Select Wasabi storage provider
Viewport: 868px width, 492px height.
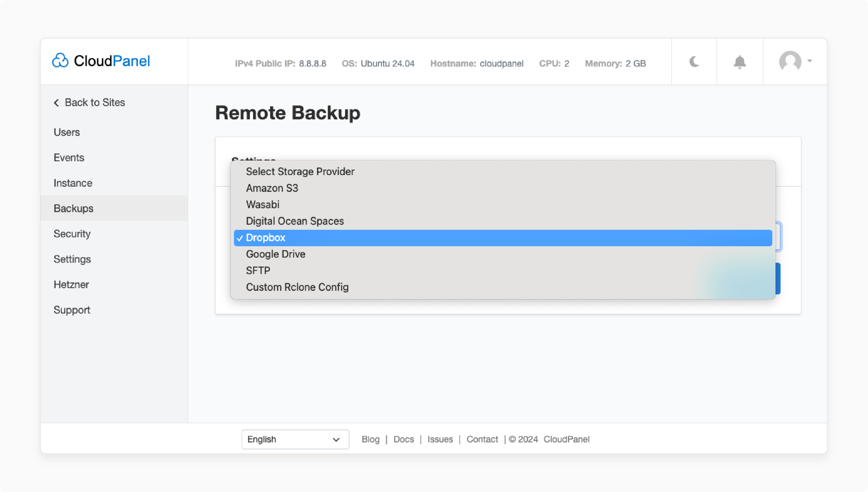[503, 205]
